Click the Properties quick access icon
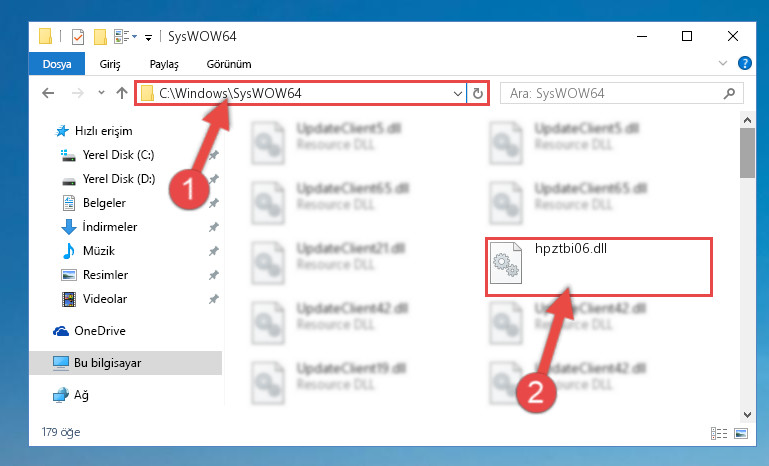The image size is (769, 466). pos(78,36)
